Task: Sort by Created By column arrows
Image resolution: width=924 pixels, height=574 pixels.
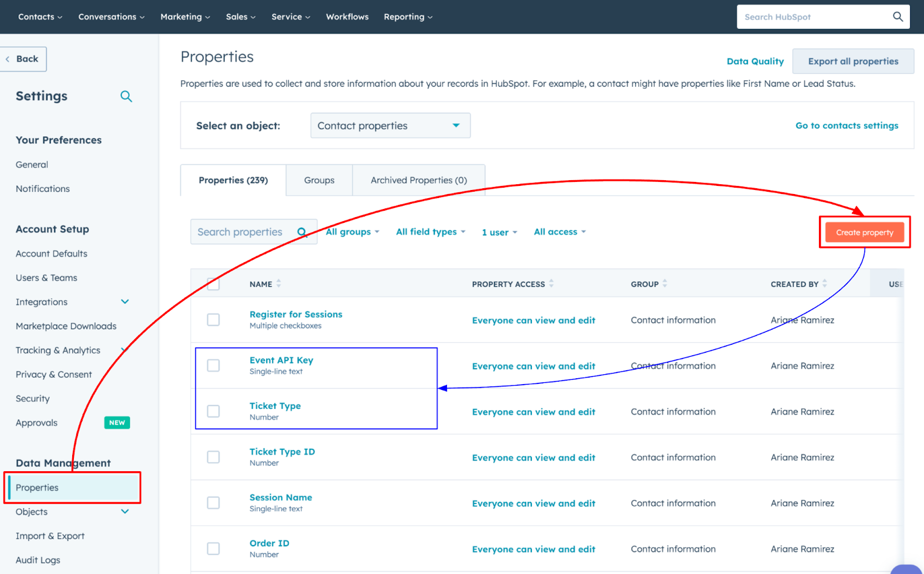Action: click(x=825, y=284)
